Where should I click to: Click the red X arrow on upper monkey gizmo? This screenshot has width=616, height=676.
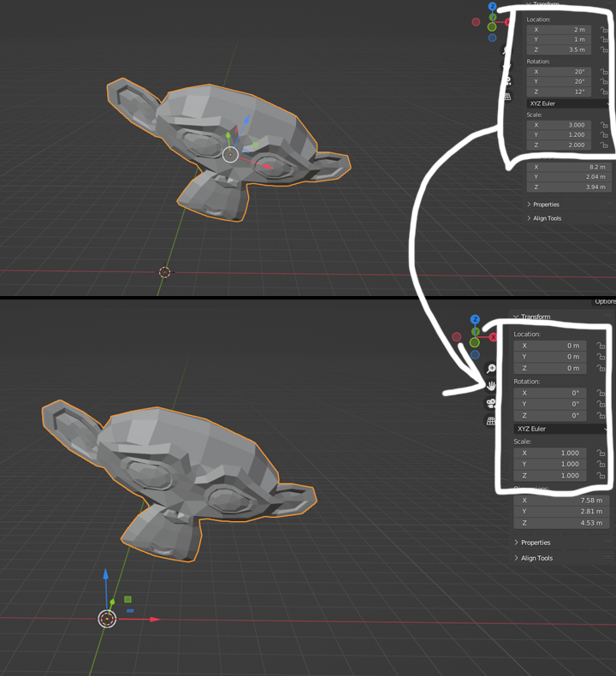[268, 166]
